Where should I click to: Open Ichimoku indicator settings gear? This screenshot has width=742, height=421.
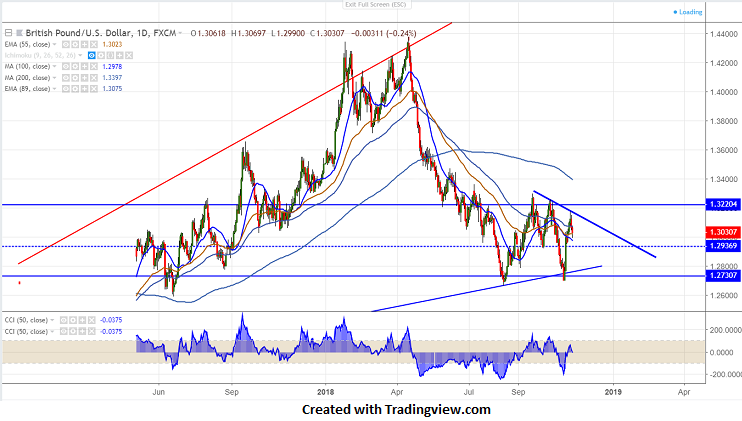click(101, 55)
